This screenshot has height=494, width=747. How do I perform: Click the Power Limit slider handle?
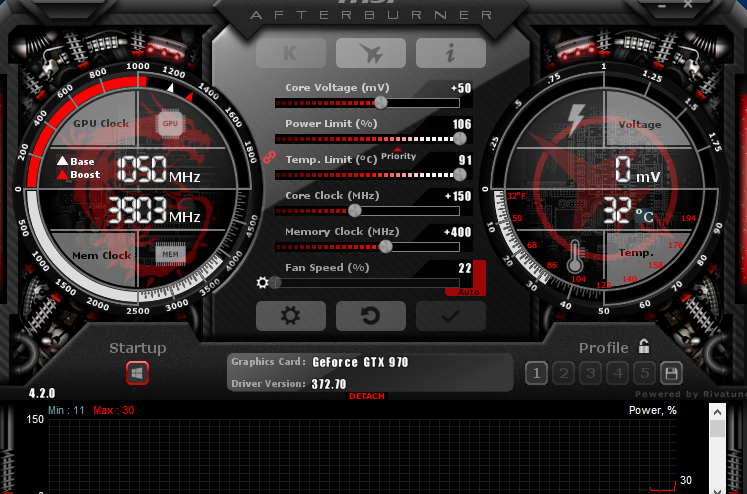(460, 139)
